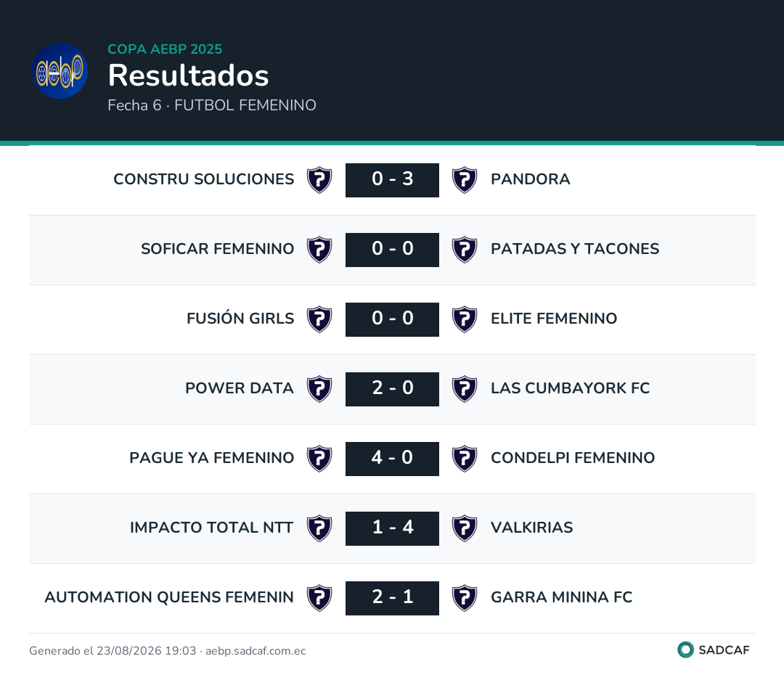Click the Resultados heading
The height and width of the screenshot is (688, 784).
click(x=189, y=75)
